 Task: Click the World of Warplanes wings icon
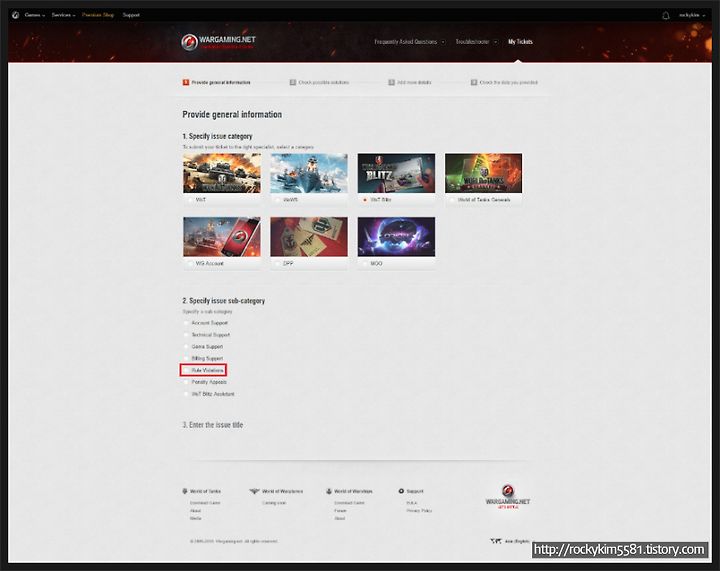pyautogui.click(x=254, y=491)
